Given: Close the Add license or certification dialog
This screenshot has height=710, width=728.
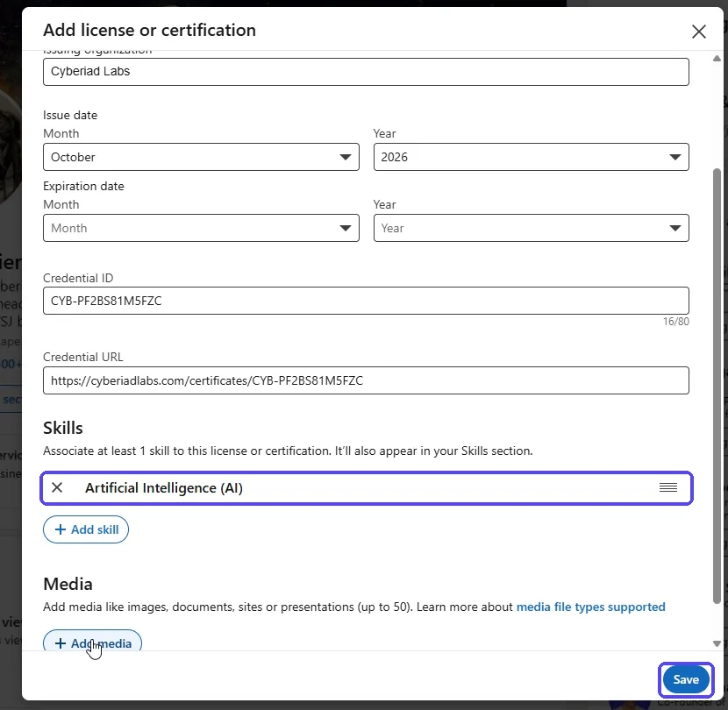Looking at the screenshot, I should pyautogui.click(x=699, y=32).
